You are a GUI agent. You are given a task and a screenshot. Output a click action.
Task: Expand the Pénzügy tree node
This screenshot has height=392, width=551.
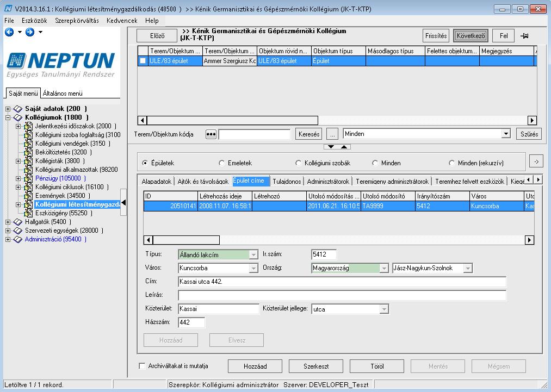tap(18, 178)
